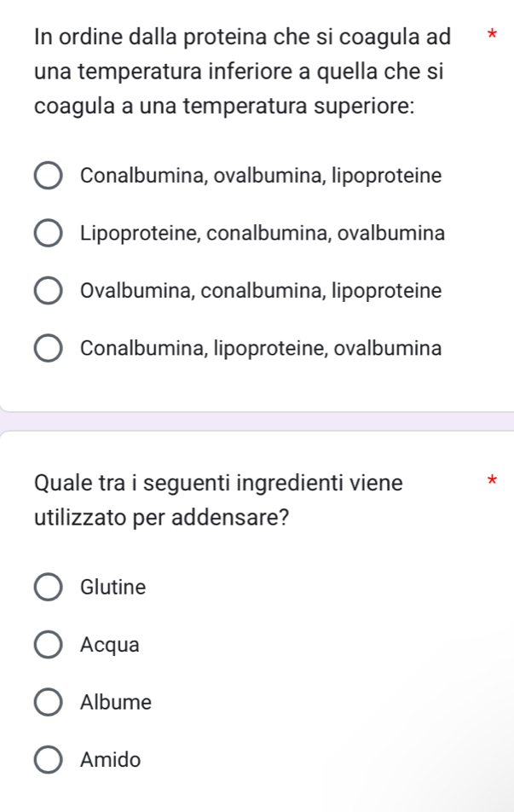Viewport: 514px width, 812px height.
Task: Choose radio button for 'Lipoproteine, conalbumina, ovalbumina'
Action: pyautogui.click(x=48, y=234)
